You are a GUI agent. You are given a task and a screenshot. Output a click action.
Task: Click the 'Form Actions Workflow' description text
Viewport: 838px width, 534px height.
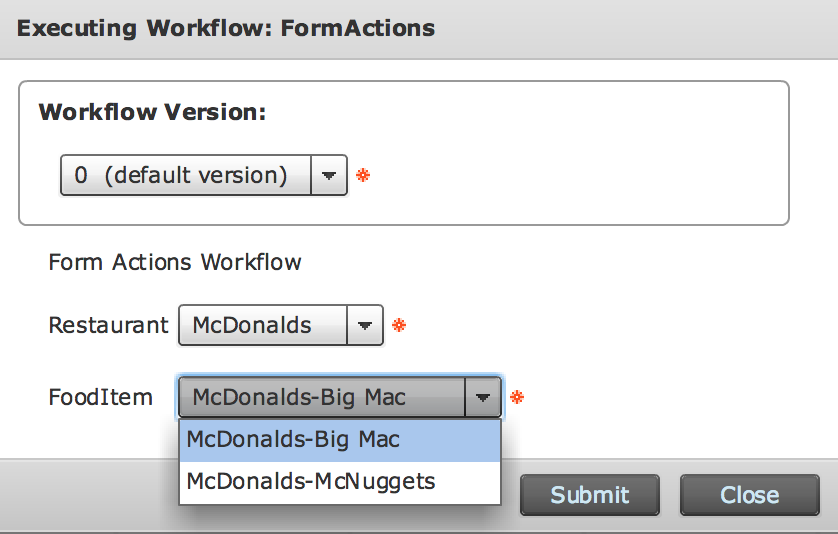[175, 263]
